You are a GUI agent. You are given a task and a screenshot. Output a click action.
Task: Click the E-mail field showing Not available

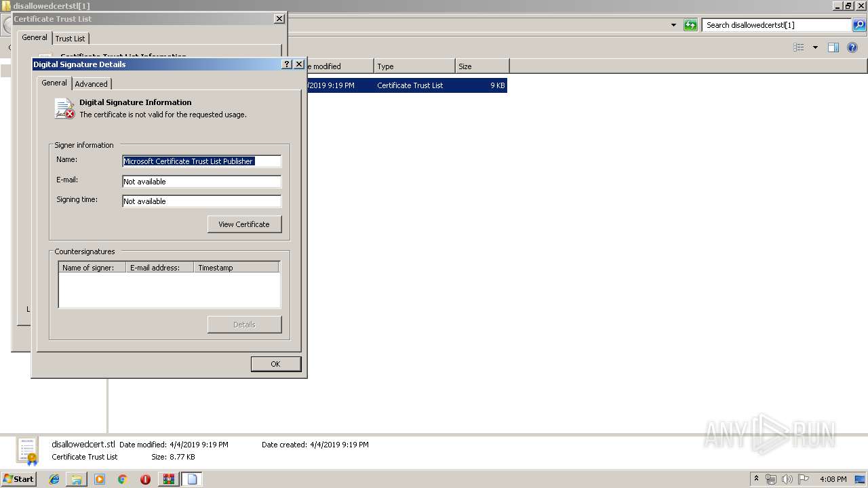[201, 182]
